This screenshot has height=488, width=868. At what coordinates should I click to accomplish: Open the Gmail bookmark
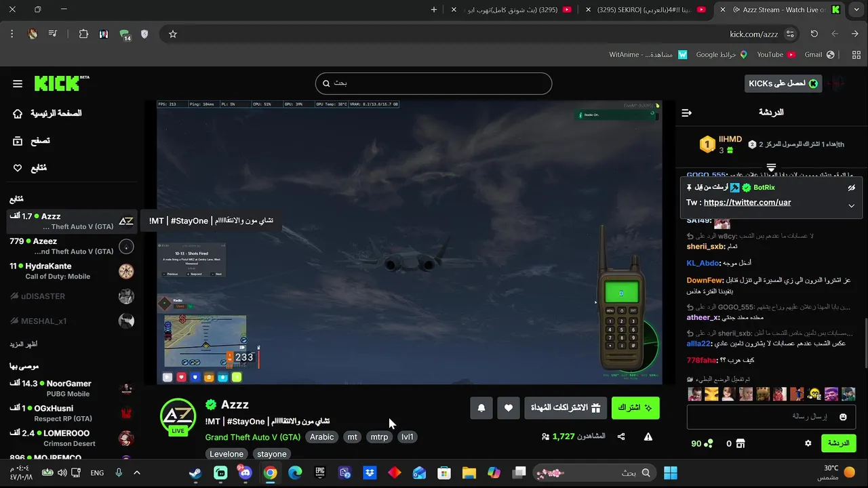click(x=819, y=54)
